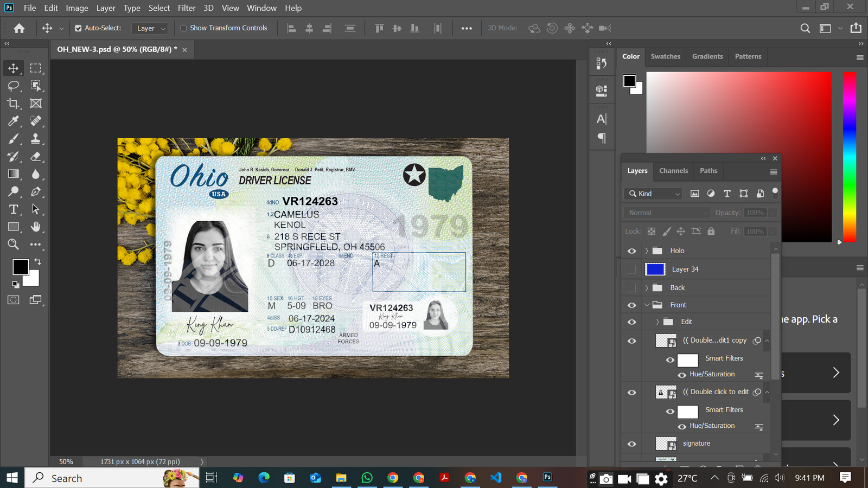Select the Brush tool
868x488 pixels.
(14, 139)
